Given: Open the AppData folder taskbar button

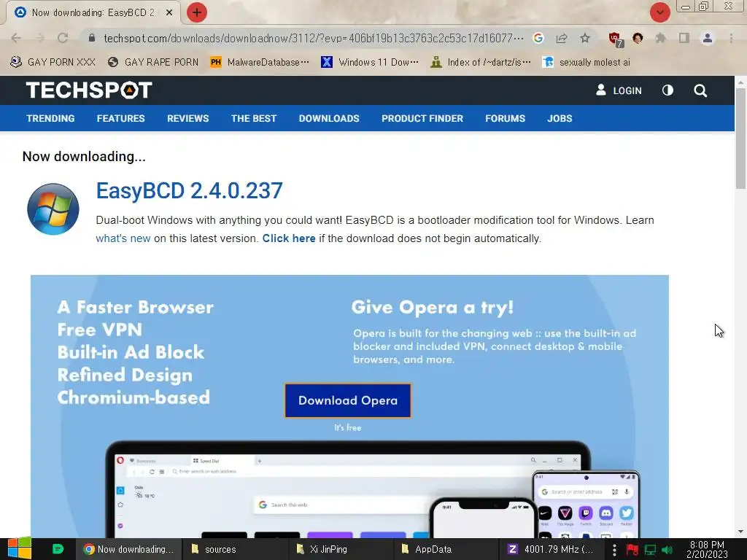Looking at the screenshot, I should pos(446,549).
